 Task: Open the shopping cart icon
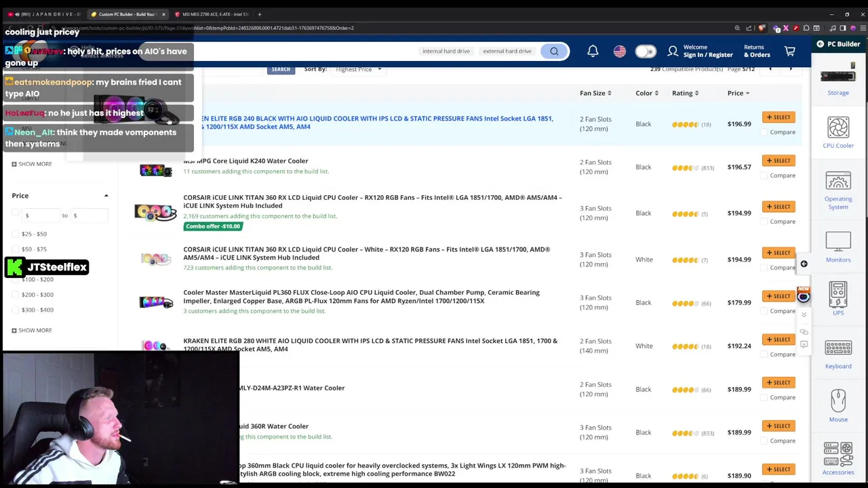[x=790, y=52]
